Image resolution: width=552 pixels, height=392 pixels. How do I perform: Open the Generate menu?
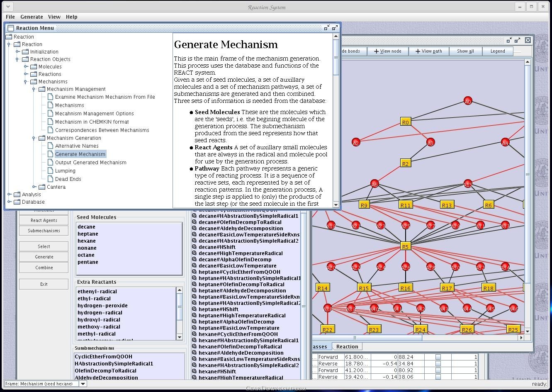click(x=32, y=17)
